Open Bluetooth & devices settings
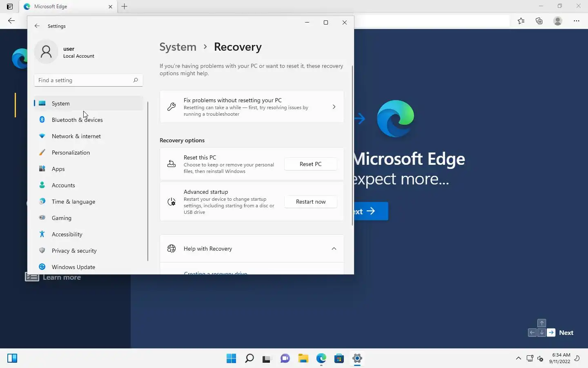Image resolution: width=588 pixels, height=368 pixels. coord(88,120)
